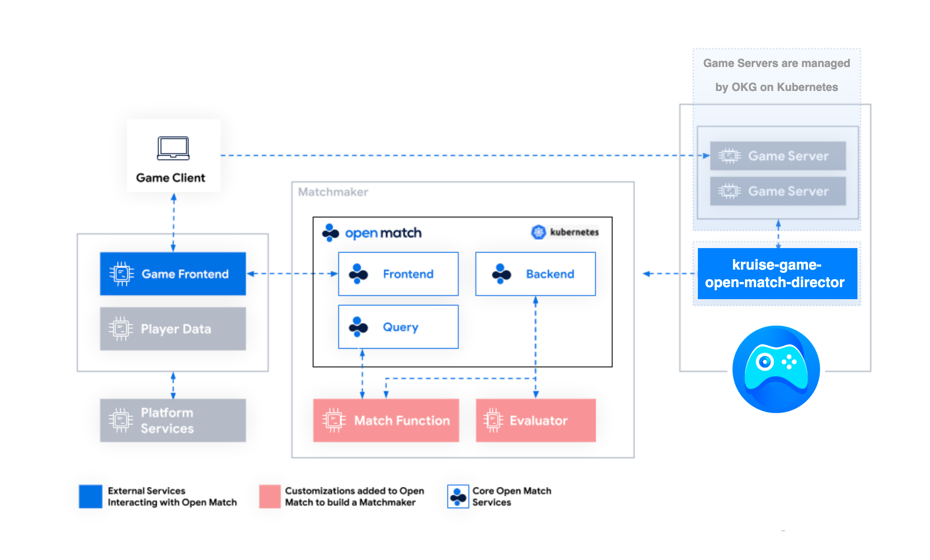Click the kubernetes wheel logo
Image resolution: width=930 pixels, height=560 pixels.
click(x=538, y=232)
